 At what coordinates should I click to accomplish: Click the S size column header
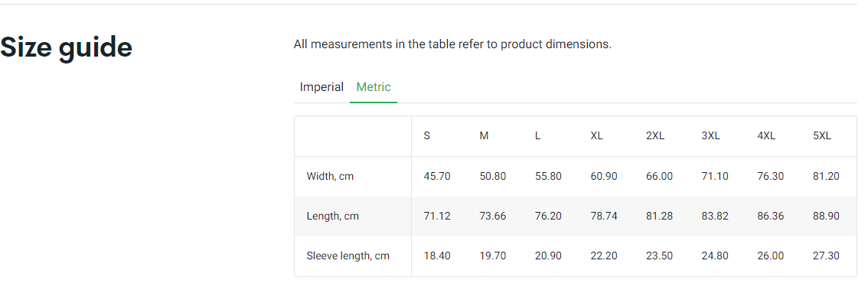pos(427,136)
